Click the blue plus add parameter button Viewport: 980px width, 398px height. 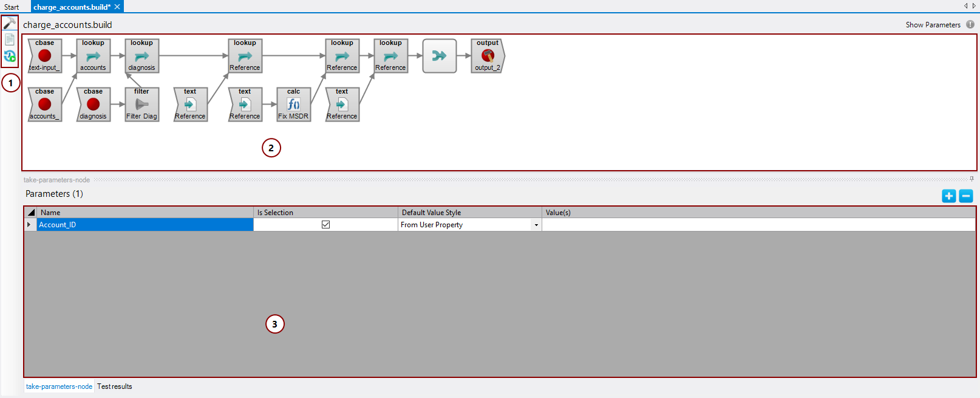(x=948, y=196)
